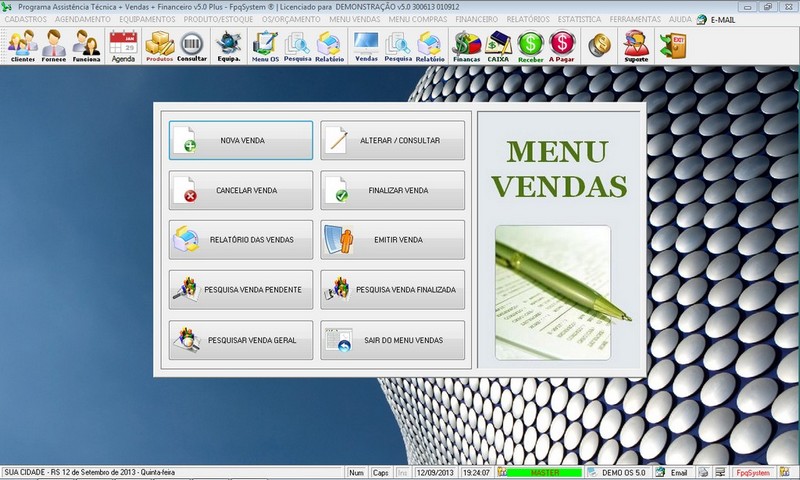800x480 pixels.
Task: Open the FINANCEIRO menu
Action: 477,19
